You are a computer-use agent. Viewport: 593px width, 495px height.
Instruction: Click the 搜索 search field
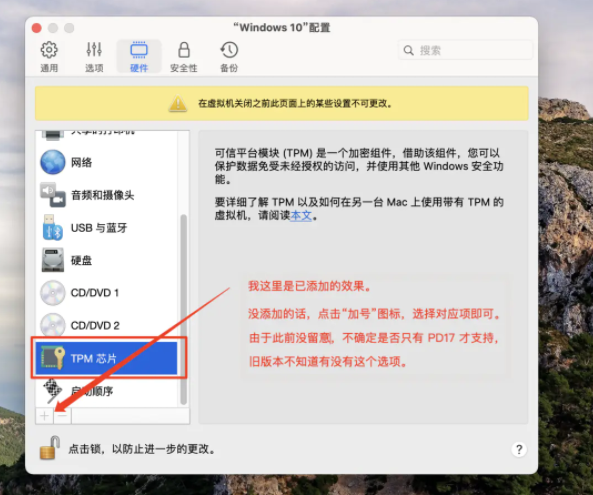[465, 50]
